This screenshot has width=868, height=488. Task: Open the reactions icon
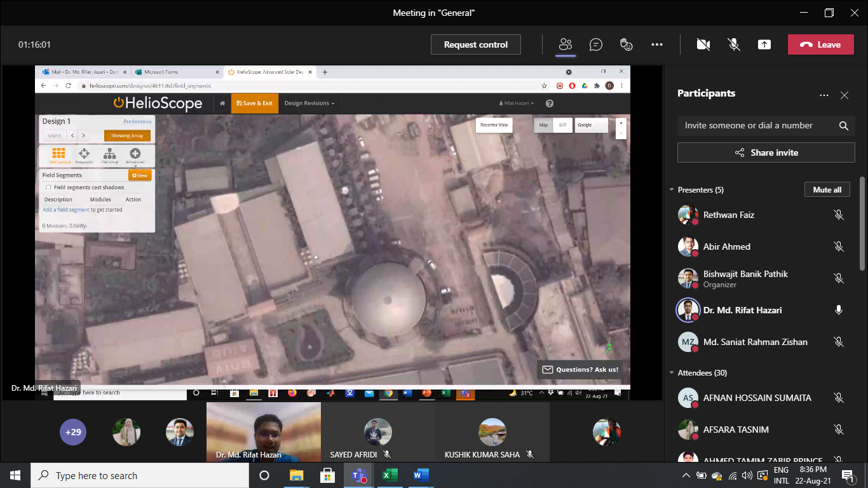pyautogui.click(x=627, y=44)
